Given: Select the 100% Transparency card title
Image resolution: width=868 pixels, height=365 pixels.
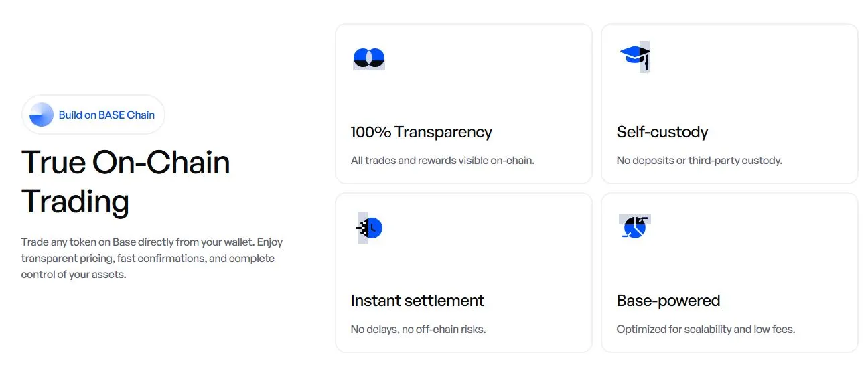Looking at the screenshot, I should (x=421, y=132).
